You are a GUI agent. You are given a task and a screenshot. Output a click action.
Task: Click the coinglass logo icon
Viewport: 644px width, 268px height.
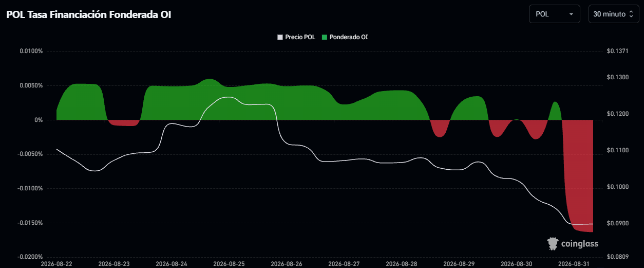click(553, 243)
